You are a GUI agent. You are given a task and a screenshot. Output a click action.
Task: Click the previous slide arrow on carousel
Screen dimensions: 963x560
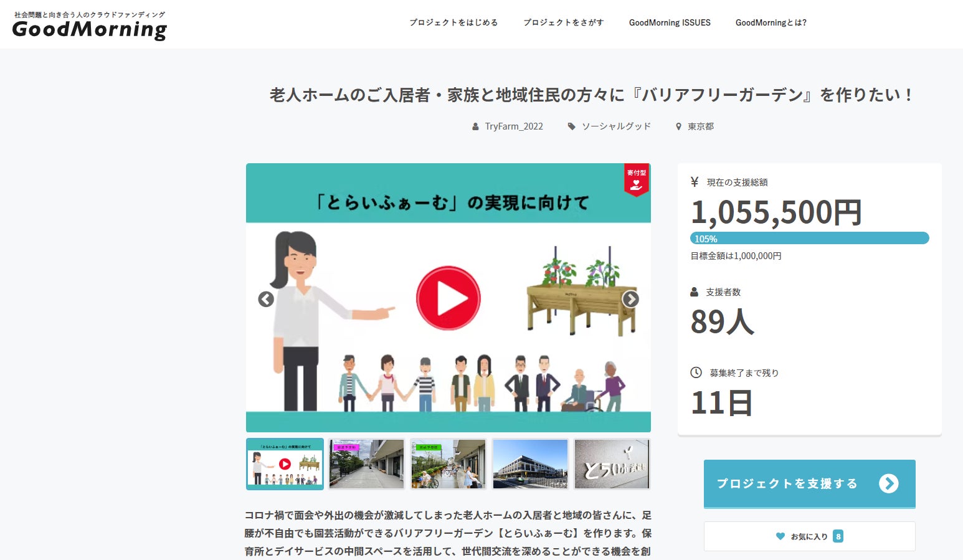tap(266, 300)
